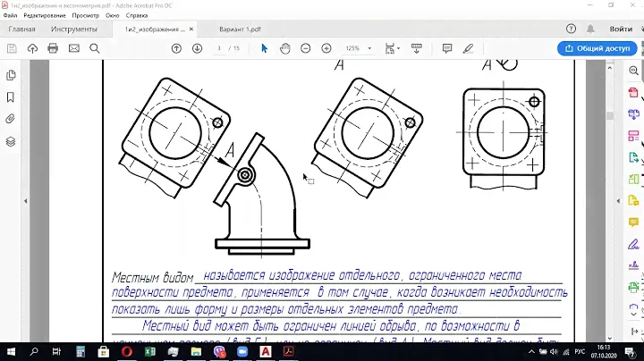The height and width of the screenshot is (361, 644).
Task: Show the layers panel in left sidebar
Action: 10,141
